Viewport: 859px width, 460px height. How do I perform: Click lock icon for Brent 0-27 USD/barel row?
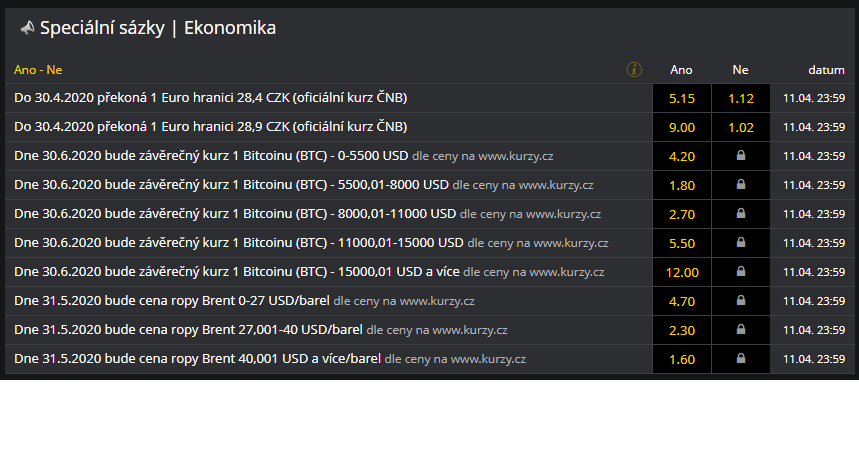pos(741,301)
